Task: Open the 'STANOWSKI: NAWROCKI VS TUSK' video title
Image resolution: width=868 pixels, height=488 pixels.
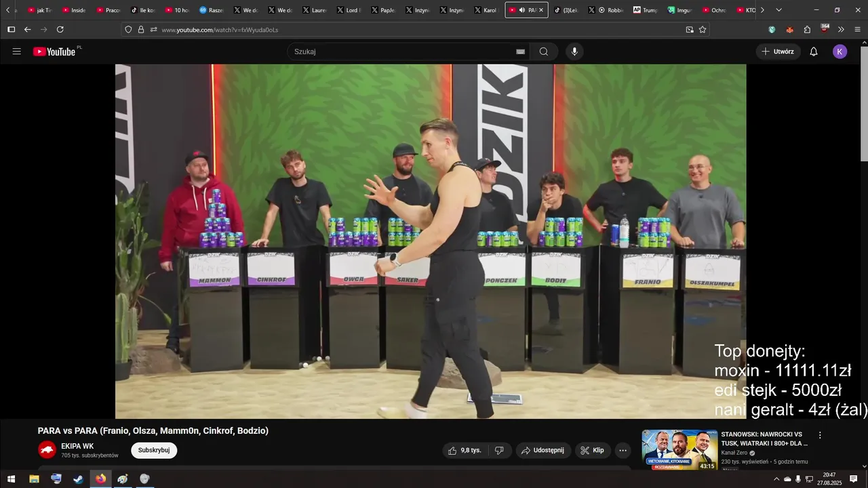Action: [764, 439]
